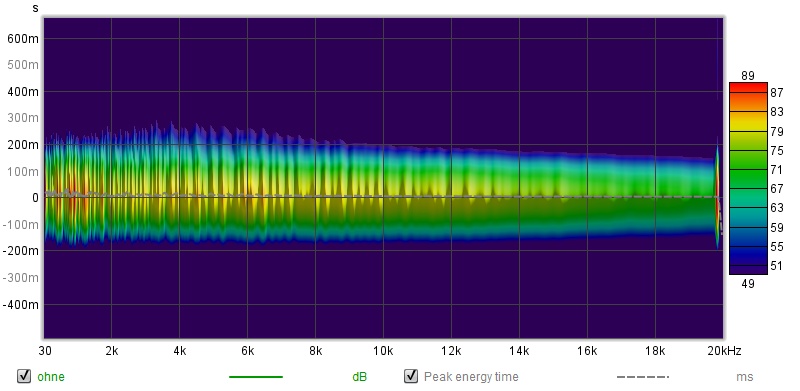Click the green 71 band on color scale
The height and width of the screenshot is (391, 800).
coord(748,169)
